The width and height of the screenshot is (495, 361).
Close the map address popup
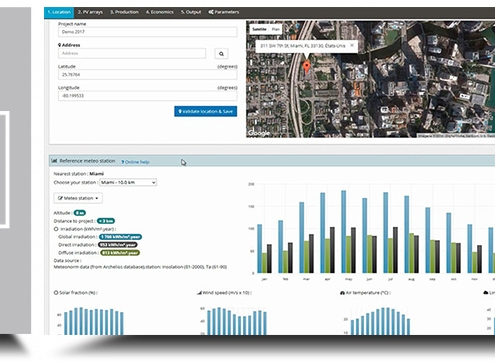coord(352,45)
